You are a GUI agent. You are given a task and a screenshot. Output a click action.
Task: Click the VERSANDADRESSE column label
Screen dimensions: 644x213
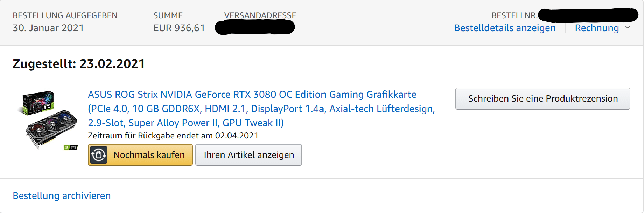[x=260, y=15]
